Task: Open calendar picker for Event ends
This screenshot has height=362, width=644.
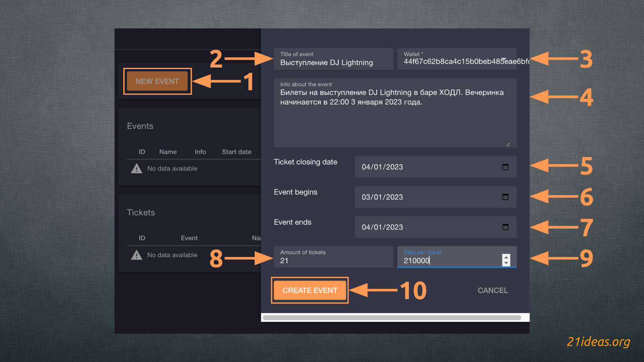Action: pos(505,227)
